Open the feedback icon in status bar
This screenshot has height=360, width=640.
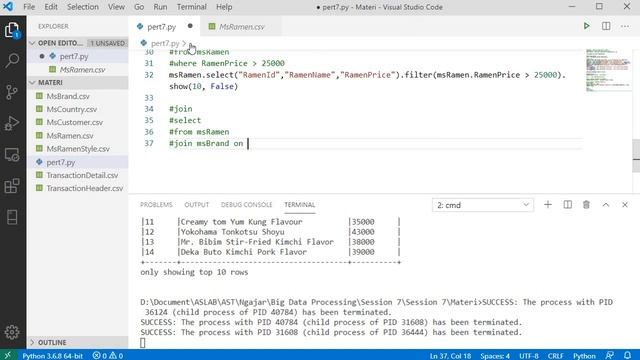(x=610, y=356)
